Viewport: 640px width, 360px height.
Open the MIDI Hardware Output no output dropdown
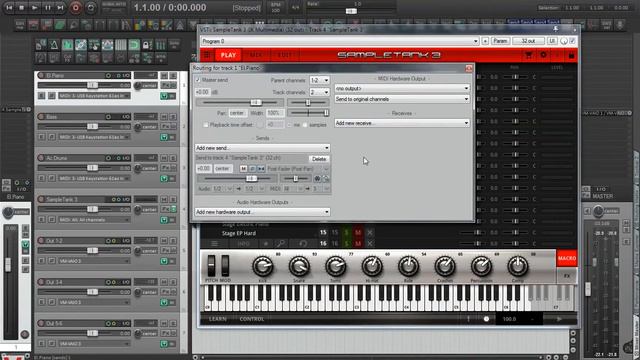[402, 88]
